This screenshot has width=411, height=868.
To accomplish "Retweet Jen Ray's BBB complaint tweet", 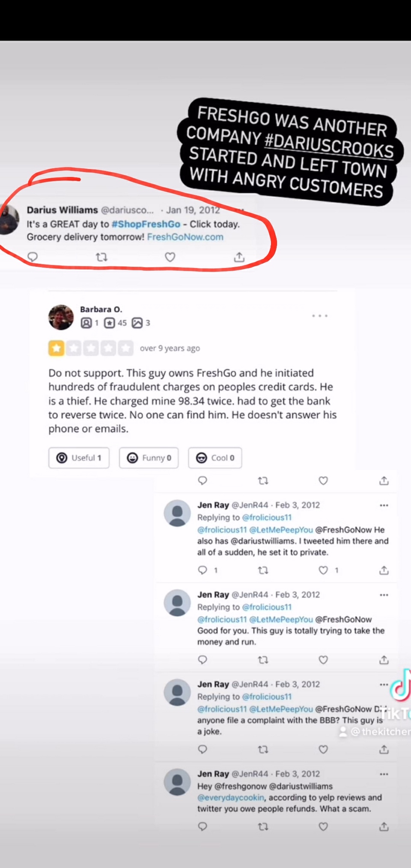I will tap(263, 749).
